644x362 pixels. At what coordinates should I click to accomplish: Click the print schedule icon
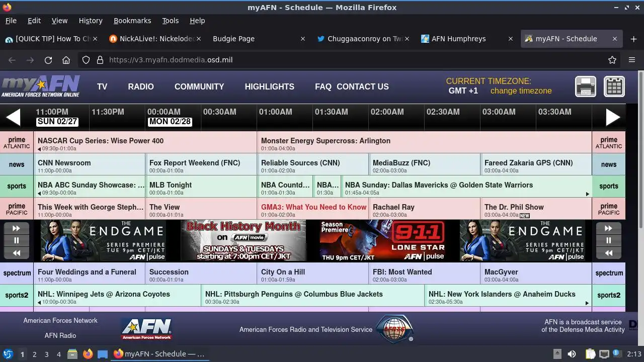(586, 86)
